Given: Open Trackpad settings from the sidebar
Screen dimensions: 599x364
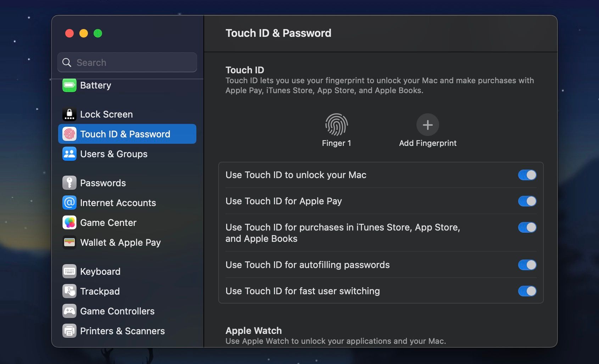Looking at the screenshot, I should tap(69, 291).
